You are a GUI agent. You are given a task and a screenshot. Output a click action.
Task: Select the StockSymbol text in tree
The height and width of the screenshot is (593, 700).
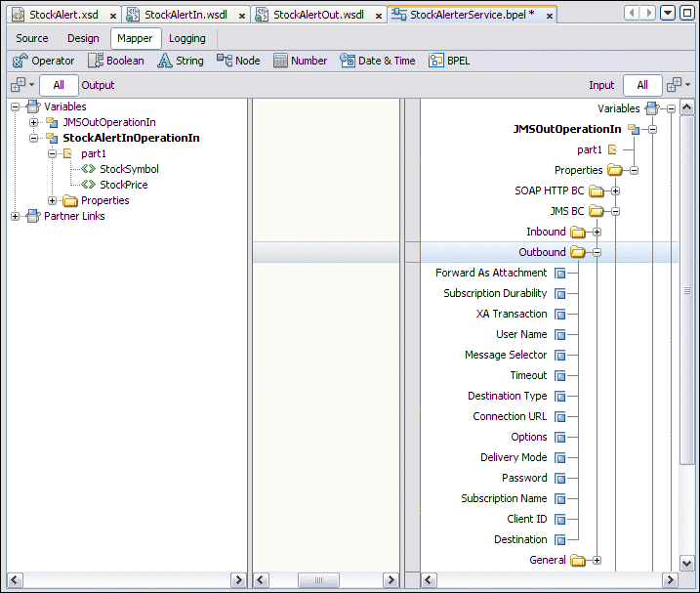click(130, 169)
